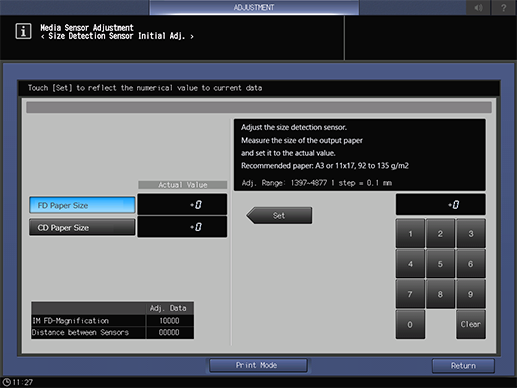This screenshot has height=388, width=517.
Task: Click the information icon beside Media Sensor Adjustment
Action: pos(23,31)
